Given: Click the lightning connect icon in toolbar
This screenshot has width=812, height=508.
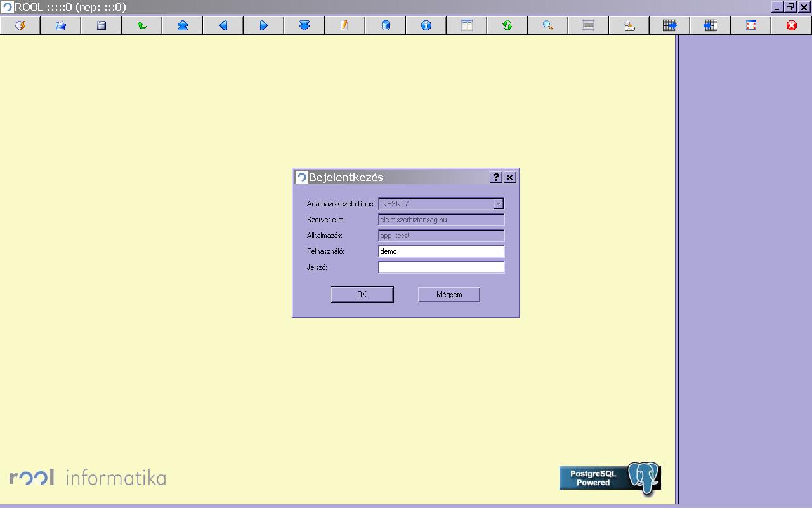Looking at the screenshot, I should point(20,25).
